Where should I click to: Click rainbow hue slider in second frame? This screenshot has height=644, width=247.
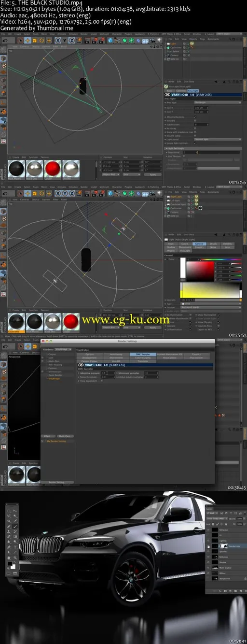[221, 259]
